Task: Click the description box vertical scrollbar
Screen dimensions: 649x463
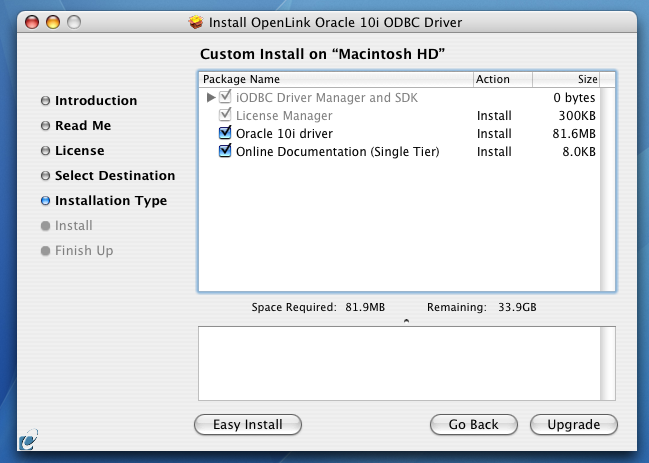Action: coord(608,363)
